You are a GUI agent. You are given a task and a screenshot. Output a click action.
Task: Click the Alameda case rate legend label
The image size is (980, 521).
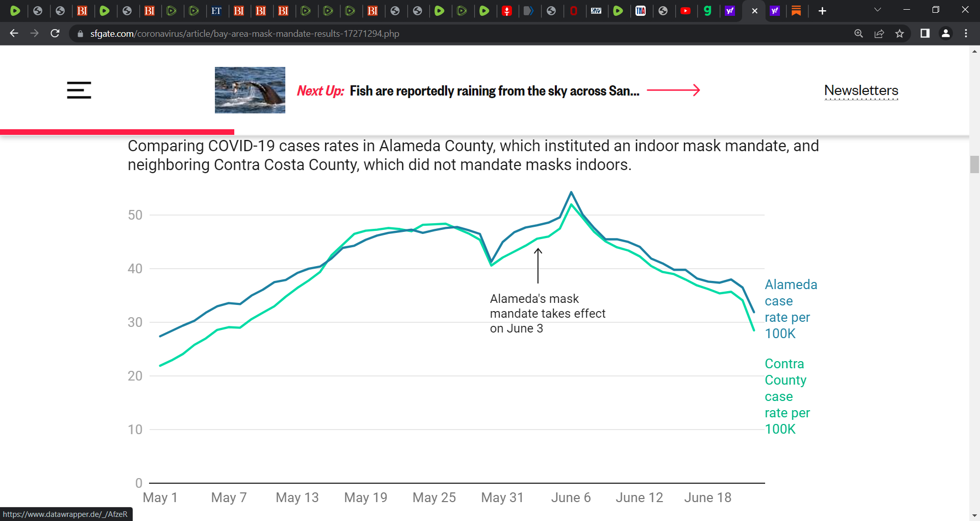[x=791, y=309]
